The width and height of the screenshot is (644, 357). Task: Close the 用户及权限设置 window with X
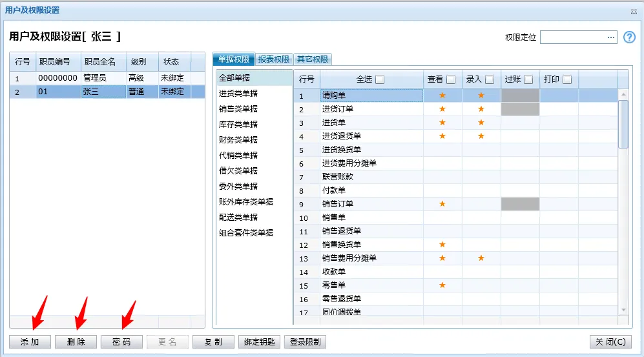pos(634,12)
